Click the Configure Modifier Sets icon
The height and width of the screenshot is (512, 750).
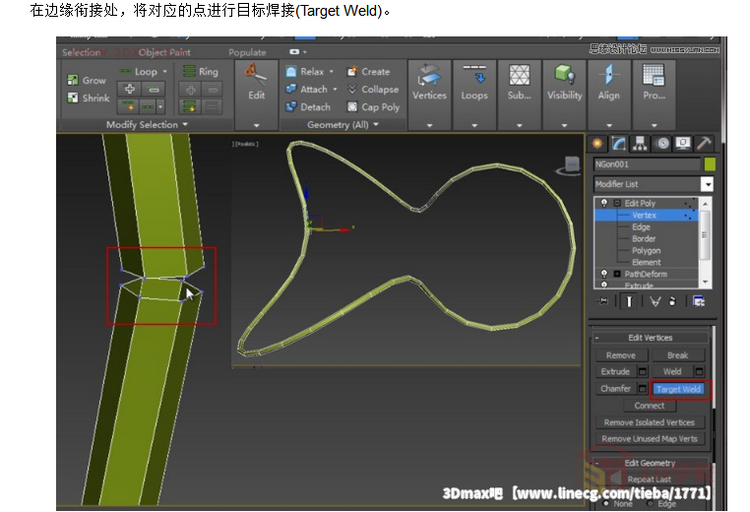[x=699, y=301]
